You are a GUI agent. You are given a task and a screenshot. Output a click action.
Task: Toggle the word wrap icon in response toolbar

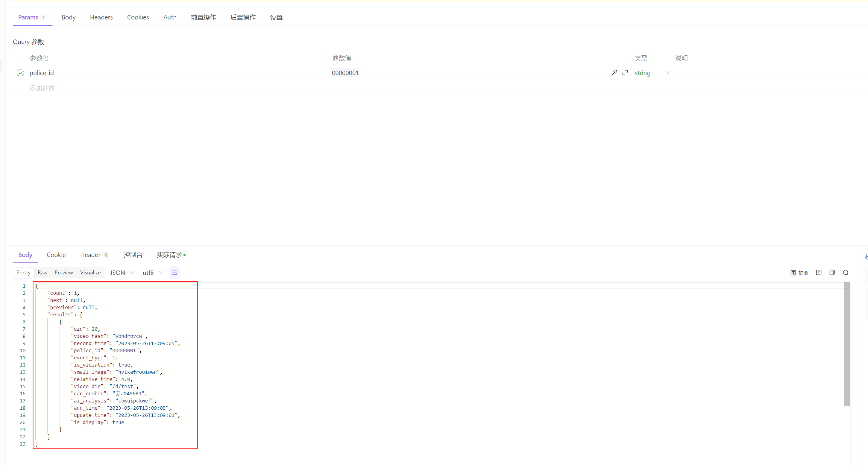174,273
